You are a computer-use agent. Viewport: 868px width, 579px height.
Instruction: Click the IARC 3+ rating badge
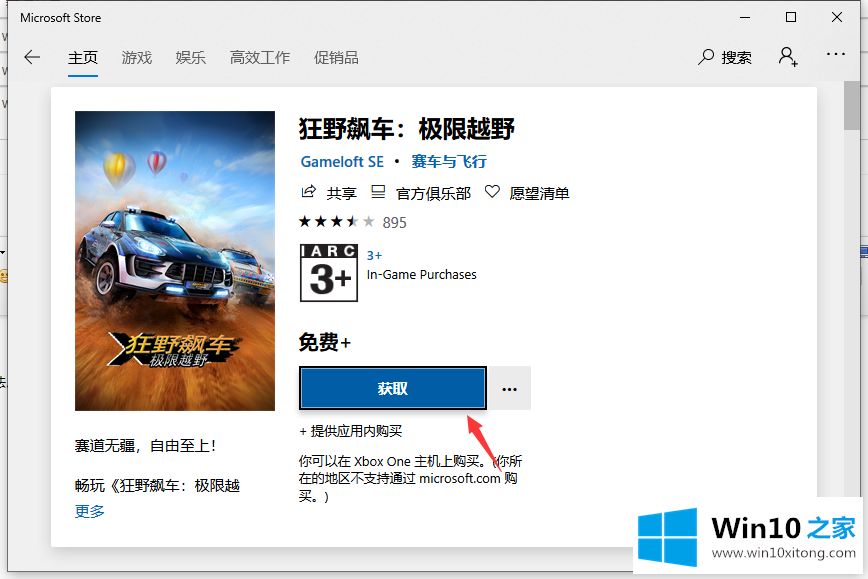[x=328, y=272]
